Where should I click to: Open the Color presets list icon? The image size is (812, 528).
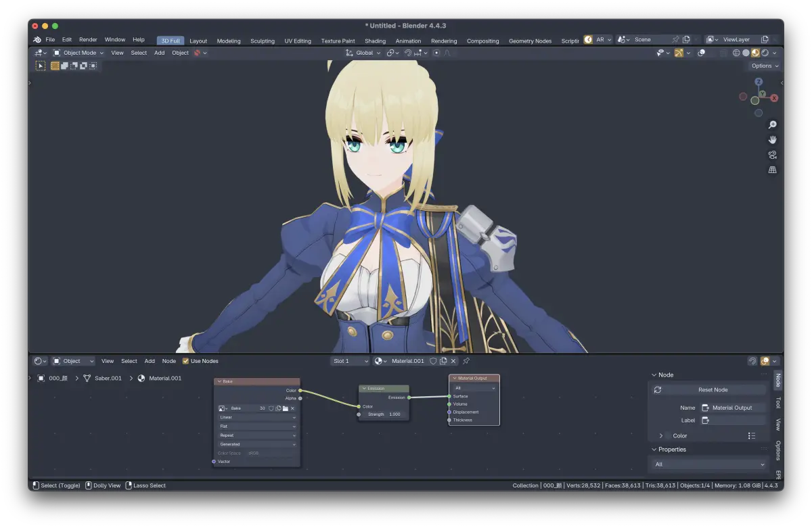(x=752, y=436)
